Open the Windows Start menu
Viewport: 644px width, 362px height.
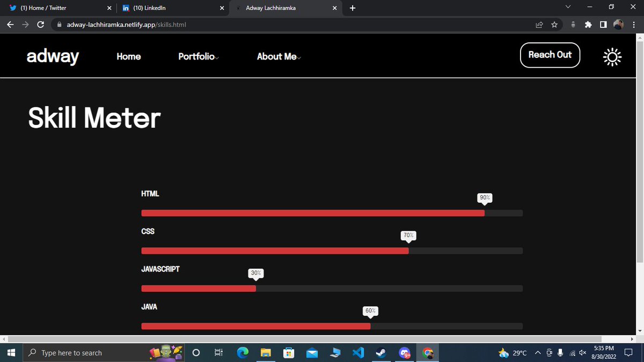[11, 352]
